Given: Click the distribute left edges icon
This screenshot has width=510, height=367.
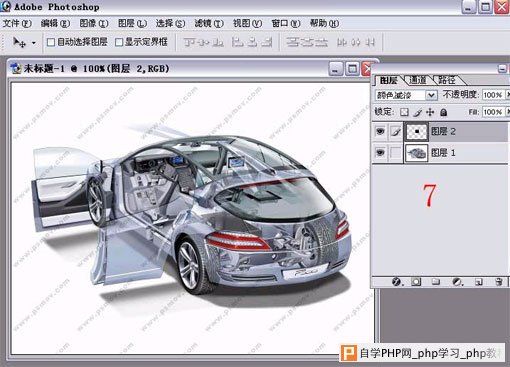Looking at the screenshot, I should coord(342,42).
